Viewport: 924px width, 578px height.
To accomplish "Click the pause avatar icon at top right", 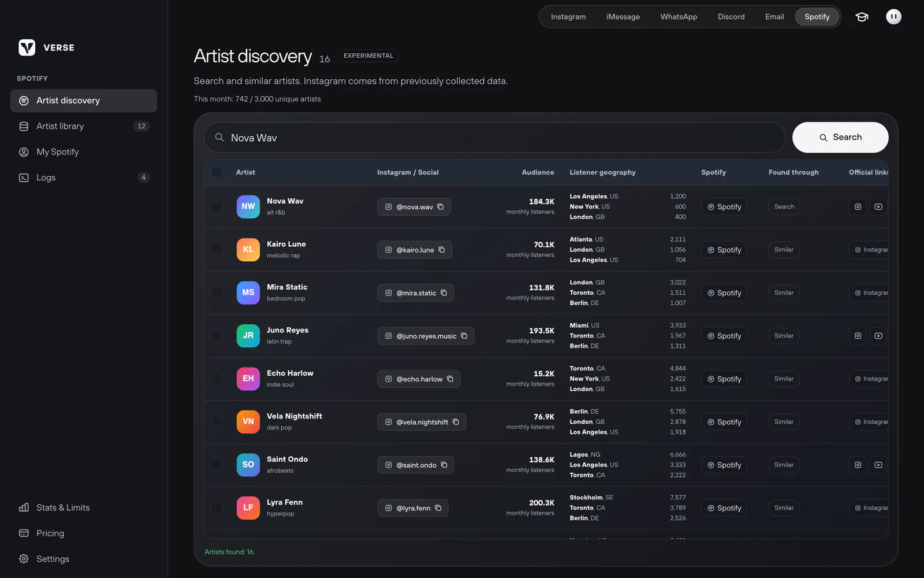I will pyautogui.click(x=893, y=17).
